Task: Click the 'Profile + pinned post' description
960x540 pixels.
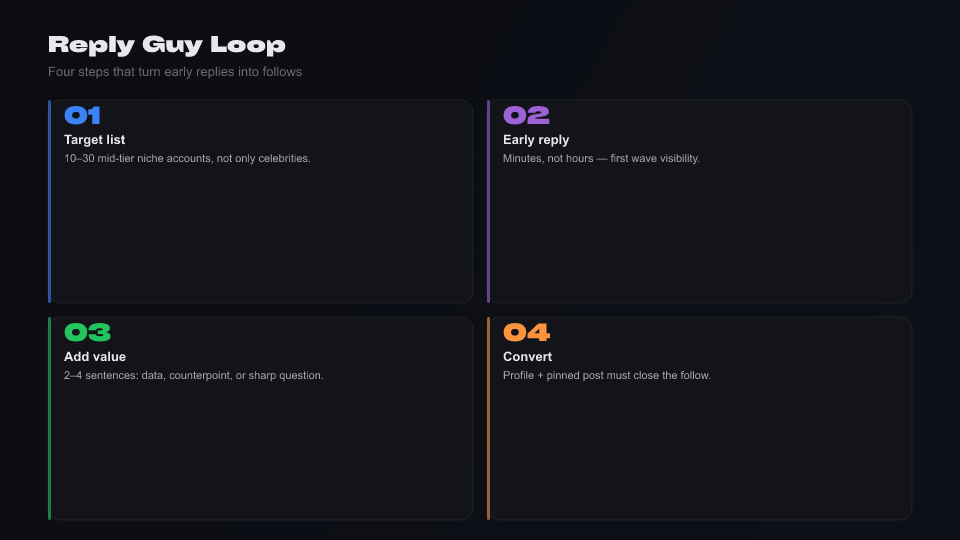Action: 607,375
